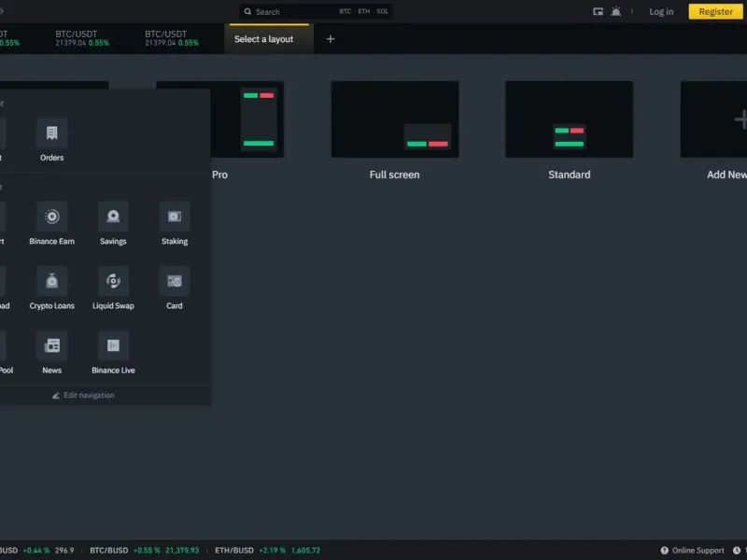Image resolution: width=747 pixels, height=560 pixels.
Task: Click the SOL quick search shortcut
Action: (x=382, y=11)
